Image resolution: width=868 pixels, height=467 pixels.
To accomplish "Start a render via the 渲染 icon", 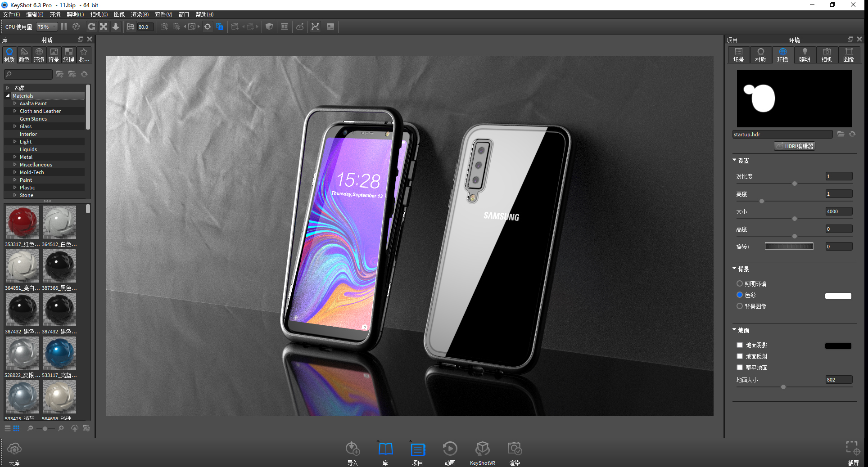I will click(x=515, y=449).
